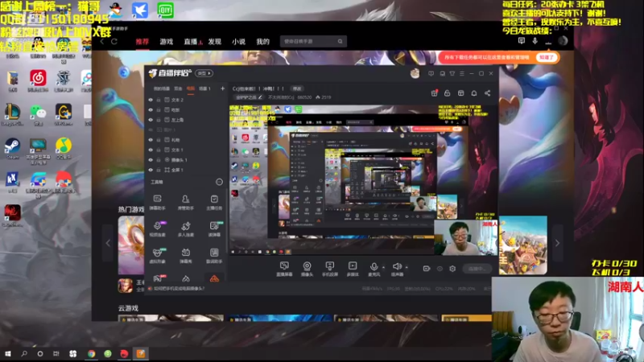
Task: Open the 多人连麦 tool
Action: [186, 229]
